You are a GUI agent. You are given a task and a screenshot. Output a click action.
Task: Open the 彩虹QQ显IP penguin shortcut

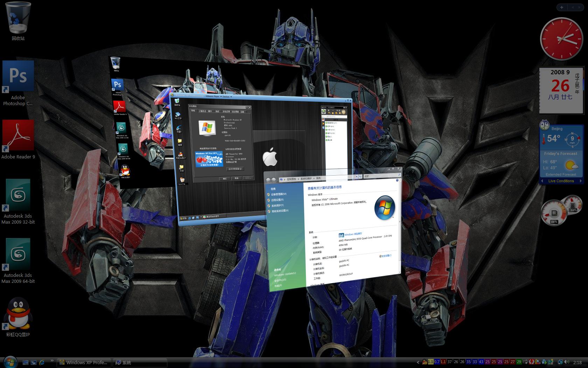tap(18, 317)
